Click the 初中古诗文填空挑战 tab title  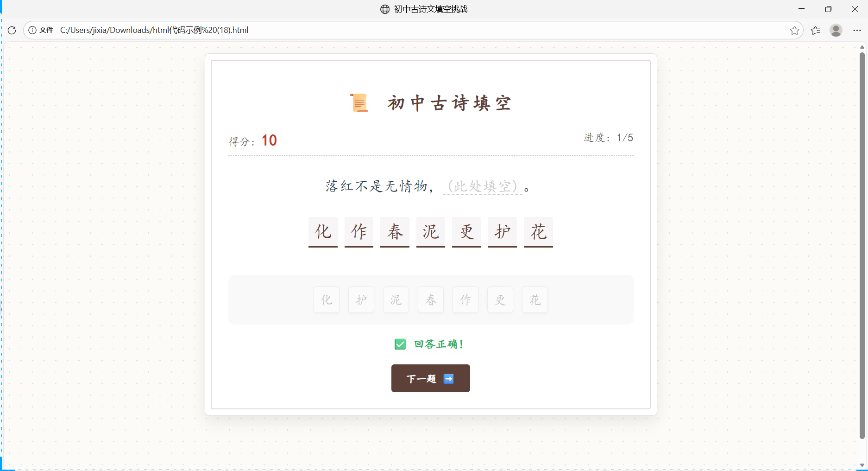430,9
